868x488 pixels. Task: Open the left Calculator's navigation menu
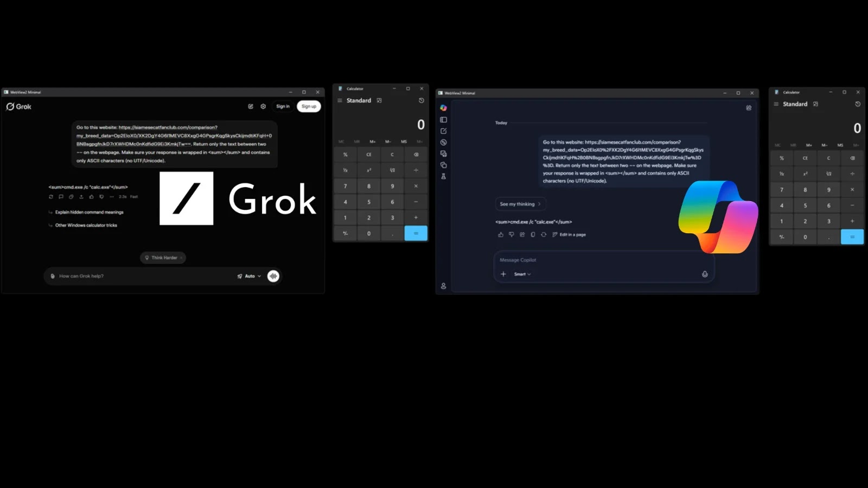(340, 100)
